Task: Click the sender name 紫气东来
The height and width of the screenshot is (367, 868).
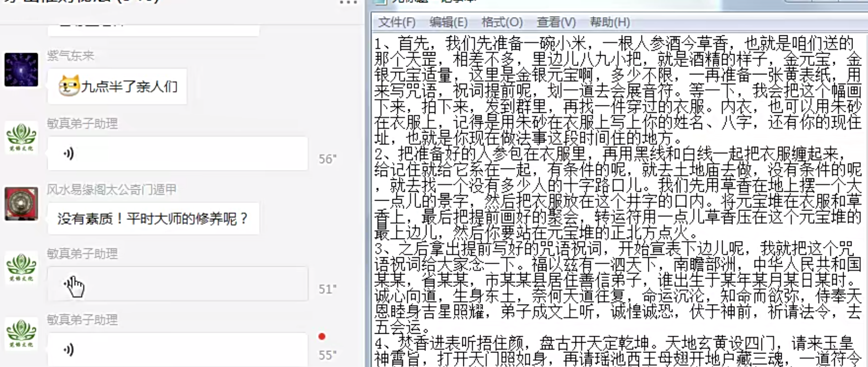Action: pos(71,56)
